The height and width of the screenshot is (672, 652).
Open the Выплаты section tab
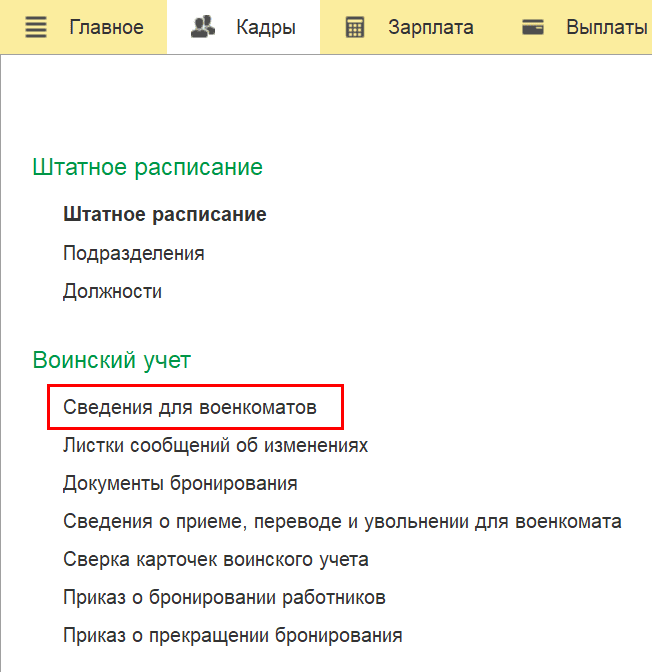tap(607, 27)
